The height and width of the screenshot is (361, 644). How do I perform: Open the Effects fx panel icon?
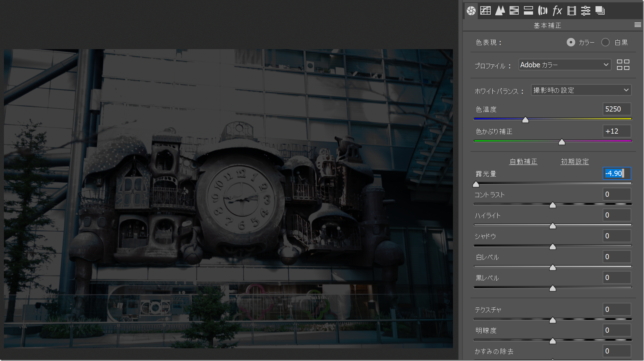pos(557,11)
